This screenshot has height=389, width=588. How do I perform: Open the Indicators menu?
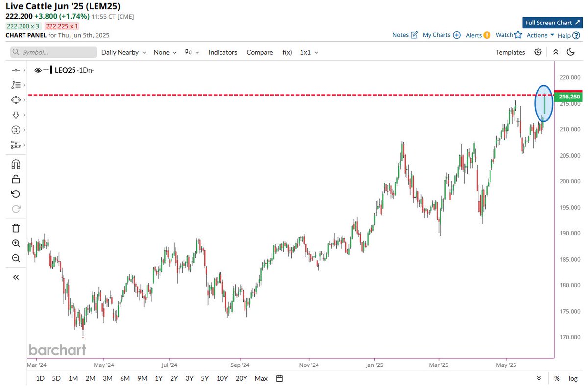click(x=222, y=52)
